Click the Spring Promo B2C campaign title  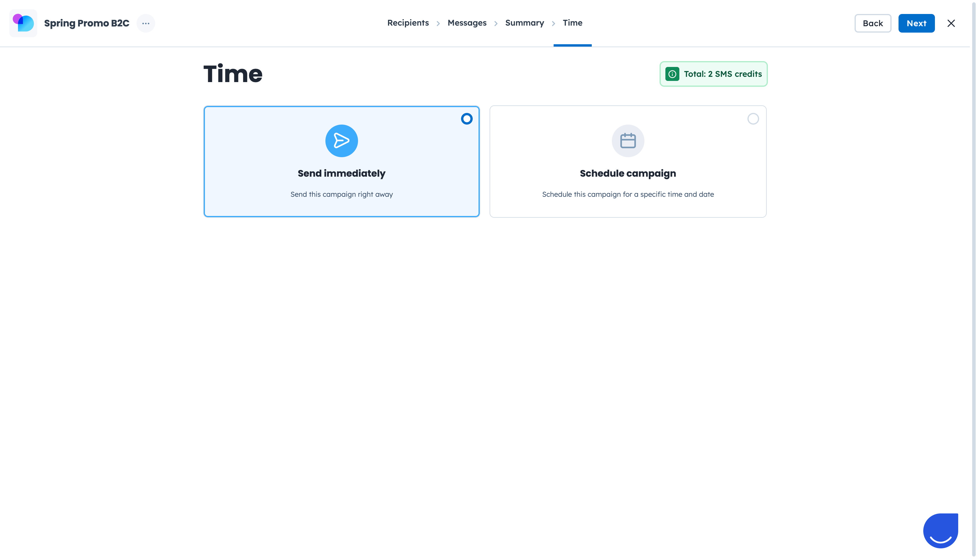pos(86,23)
